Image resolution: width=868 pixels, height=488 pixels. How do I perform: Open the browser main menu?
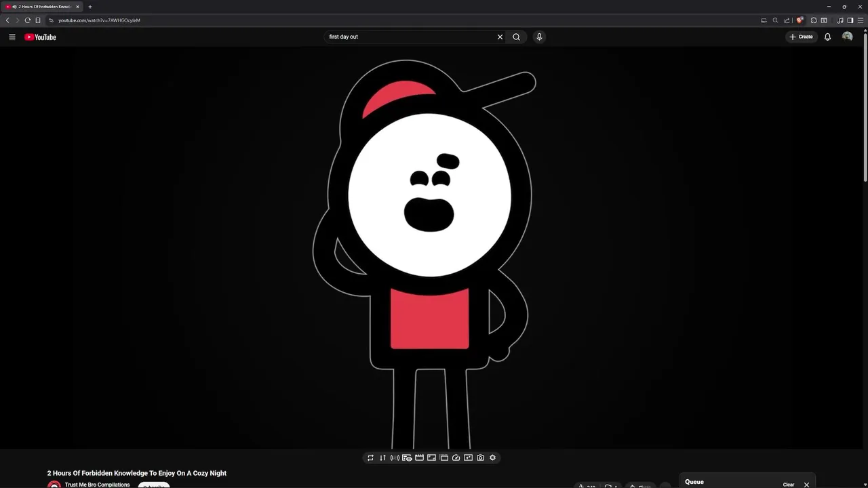click(861, 20)
